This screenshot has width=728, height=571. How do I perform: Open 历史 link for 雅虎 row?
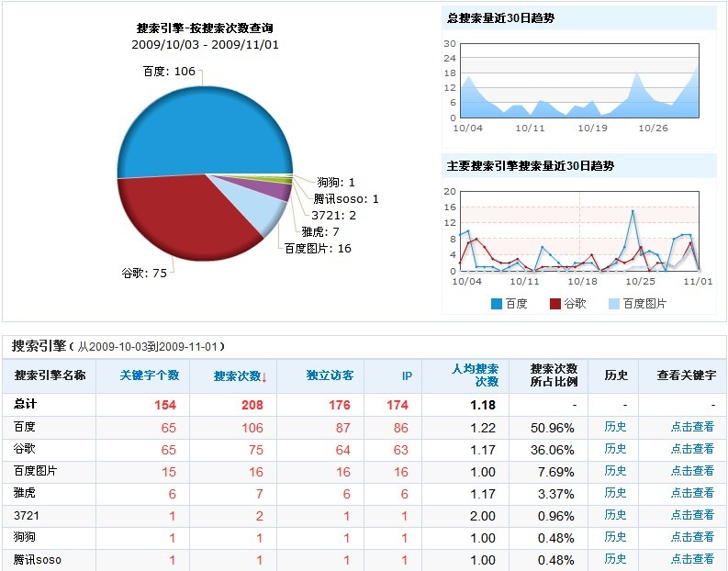pyautogui.click(x=616, y=493)
